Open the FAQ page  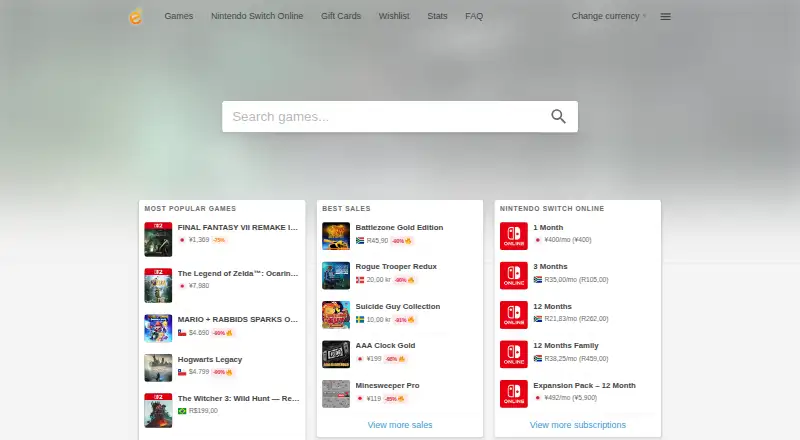[474, 16]
